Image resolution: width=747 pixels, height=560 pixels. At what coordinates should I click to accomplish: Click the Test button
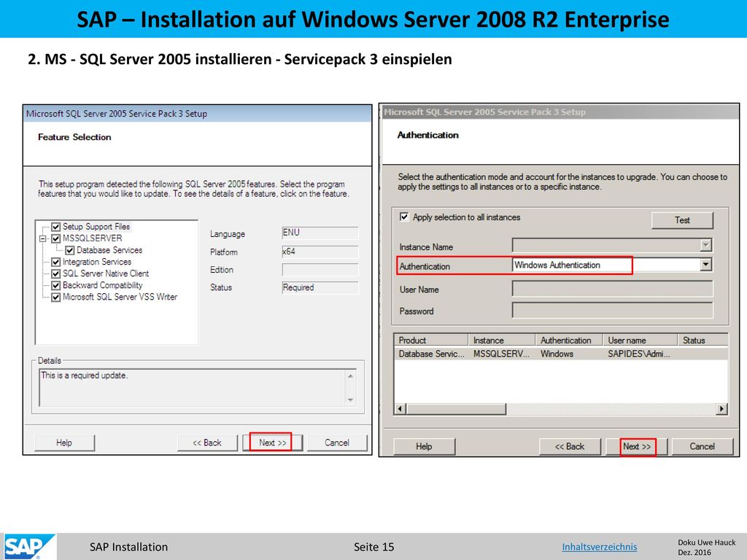[682, 220]
